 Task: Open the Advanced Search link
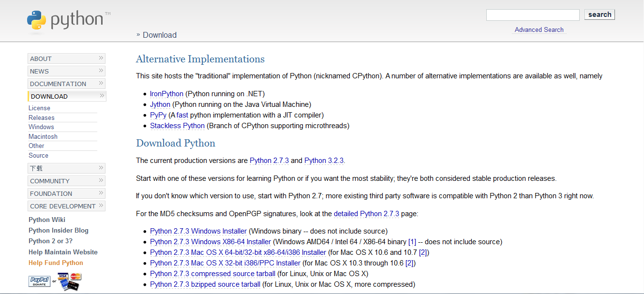point(539,30)
